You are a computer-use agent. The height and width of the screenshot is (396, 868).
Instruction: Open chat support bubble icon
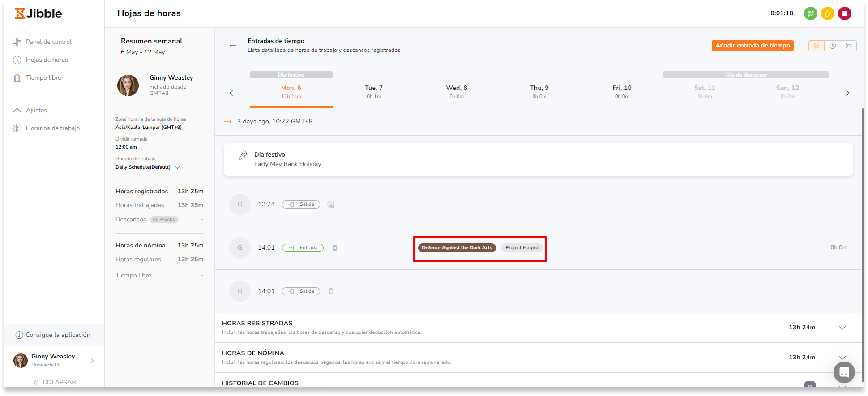pyautogui.click(x=844, y=372)
